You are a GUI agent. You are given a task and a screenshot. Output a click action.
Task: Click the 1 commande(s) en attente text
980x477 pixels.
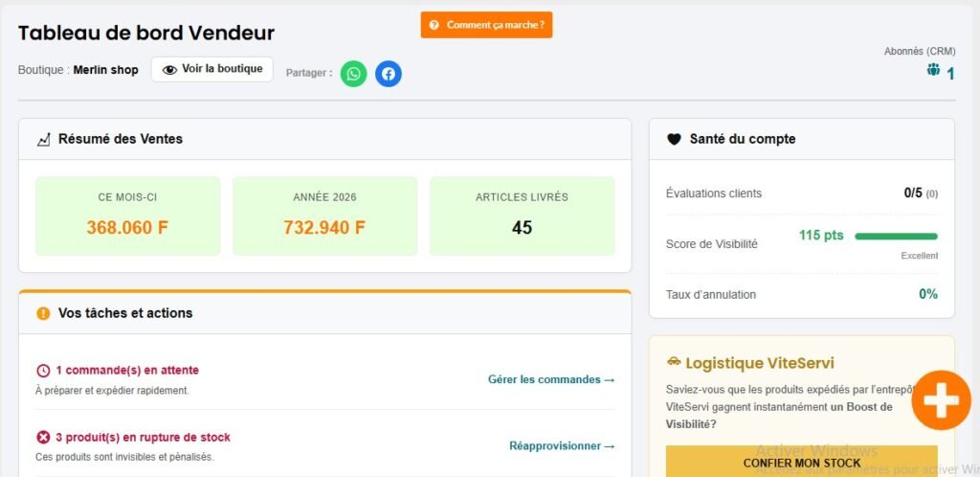[127, 370]
